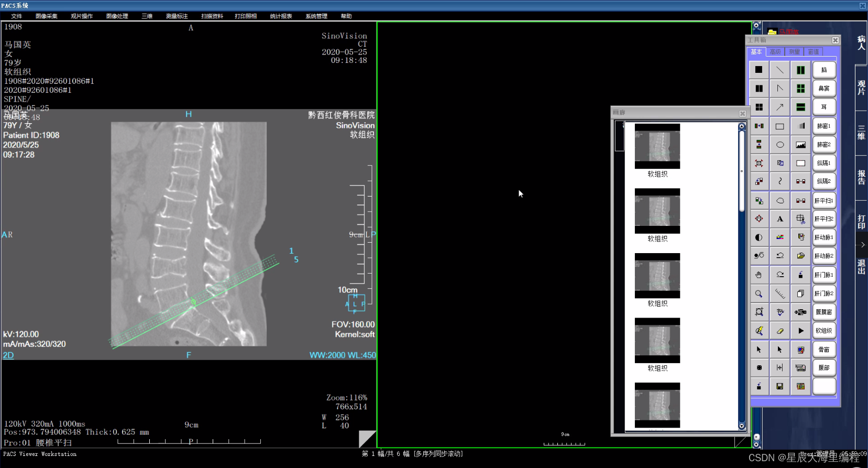Viewport: 868px width, 468px height.
Task: Choose the freehand curve tool
Action: 779,181
